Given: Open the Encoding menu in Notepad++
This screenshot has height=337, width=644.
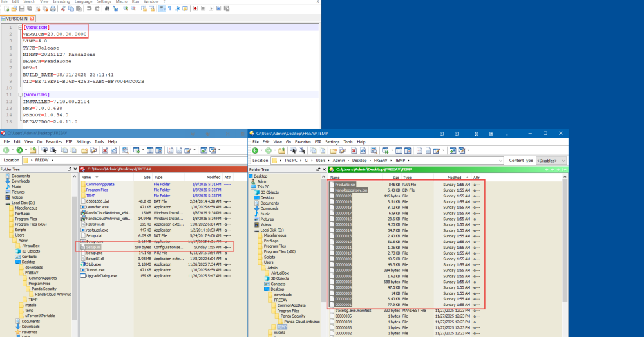Looking at the screenshot, I should click(x=62, y=2).
